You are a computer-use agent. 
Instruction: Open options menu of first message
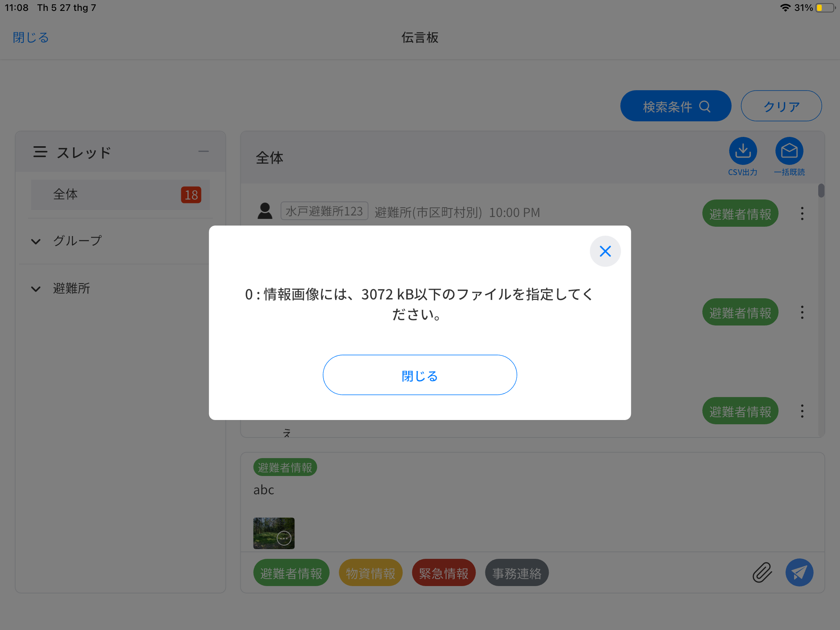[802, 213]
